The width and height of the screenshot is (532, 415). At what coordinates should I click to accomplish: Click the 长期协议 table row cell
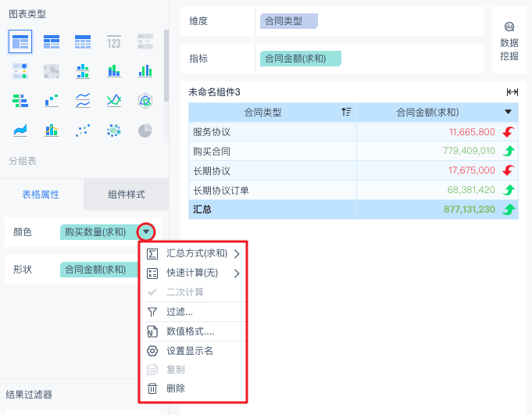pos(273,170)
